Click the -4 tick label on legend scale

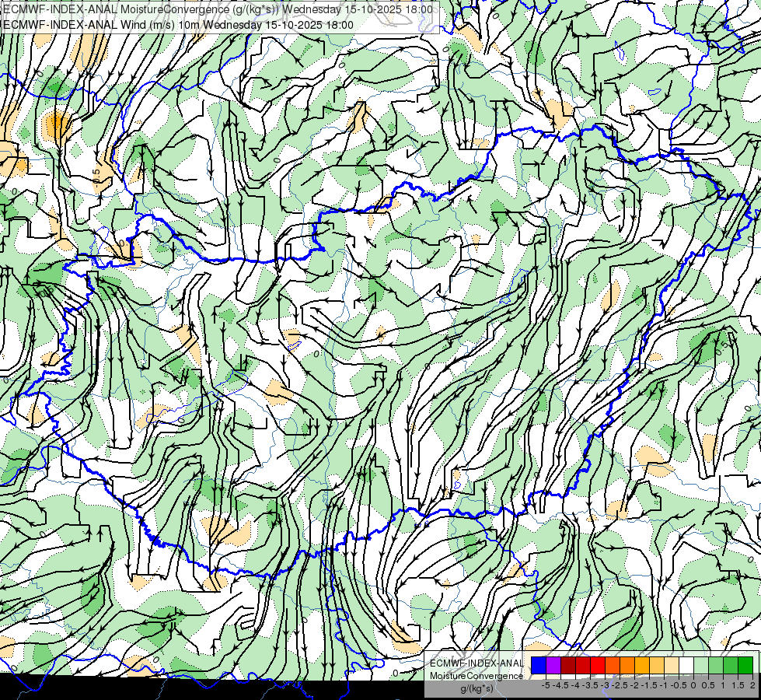[x=575, y=685]
